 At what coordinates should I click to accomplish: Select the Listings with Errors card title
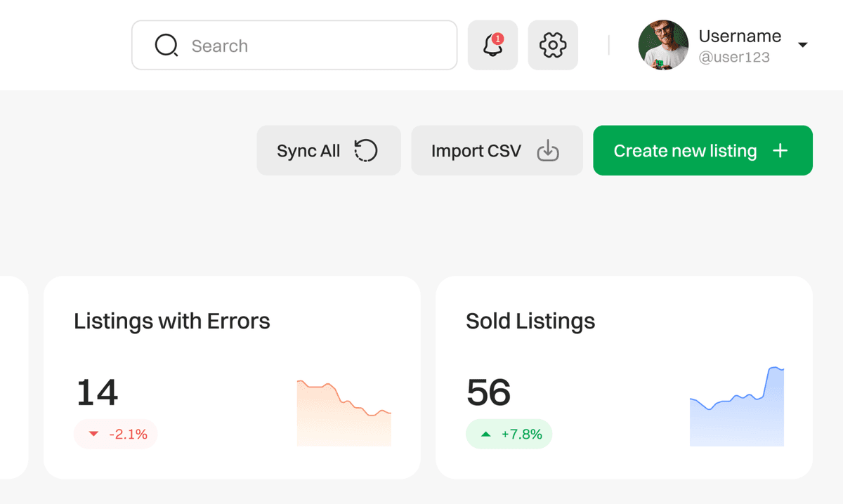172,321
